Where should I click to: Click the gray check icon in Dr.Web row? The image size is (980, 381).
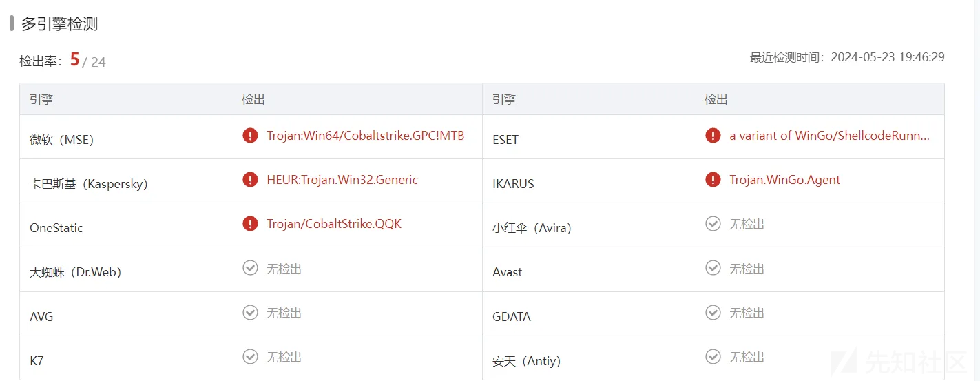(250, 268)
